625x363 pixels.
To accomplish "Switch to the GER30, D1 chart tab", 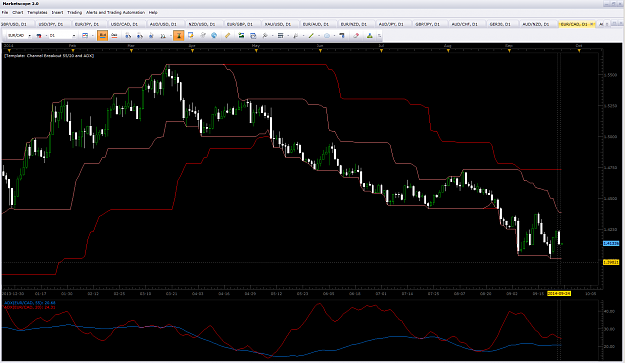I will pyautogui.click(x=500, y=24).
